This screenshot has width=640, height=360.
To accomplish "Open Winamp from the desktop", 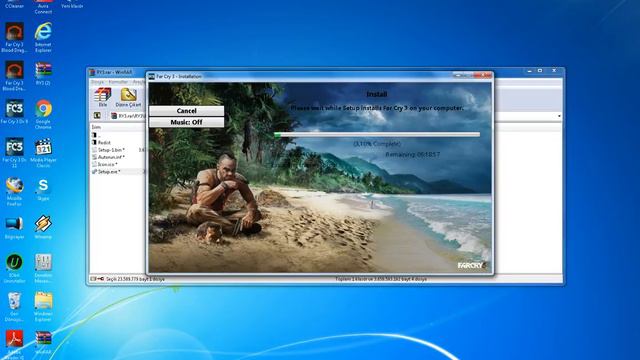I will (43, 227).
